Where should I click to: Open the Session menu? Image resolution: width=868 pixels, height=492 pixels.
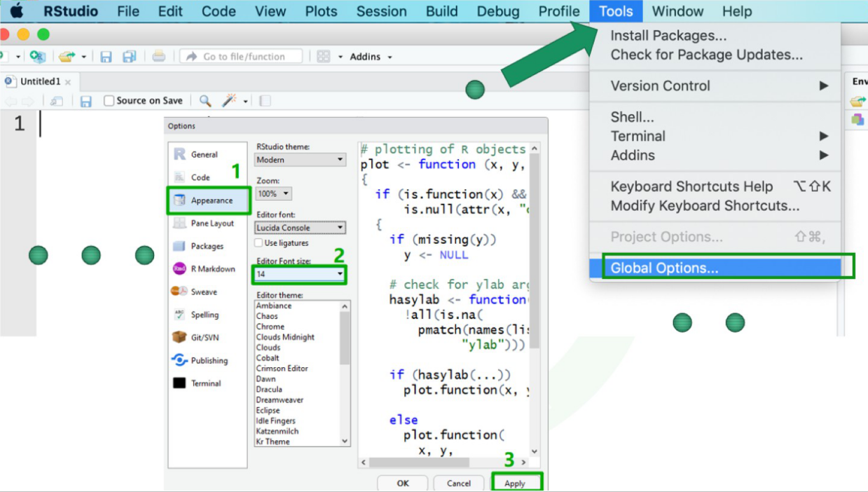pos(381,11)
